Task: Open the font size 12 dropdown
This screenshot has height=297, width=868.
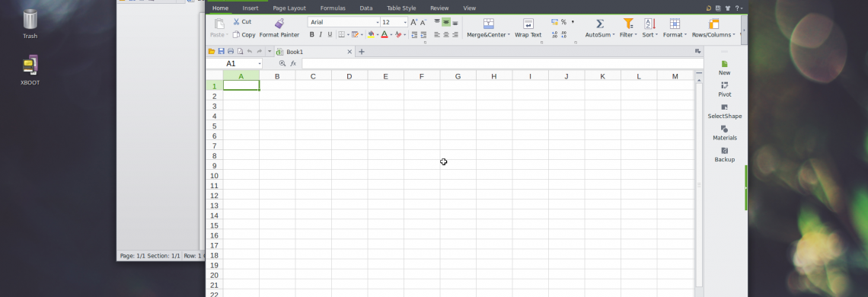Action: tap(405, 22)
